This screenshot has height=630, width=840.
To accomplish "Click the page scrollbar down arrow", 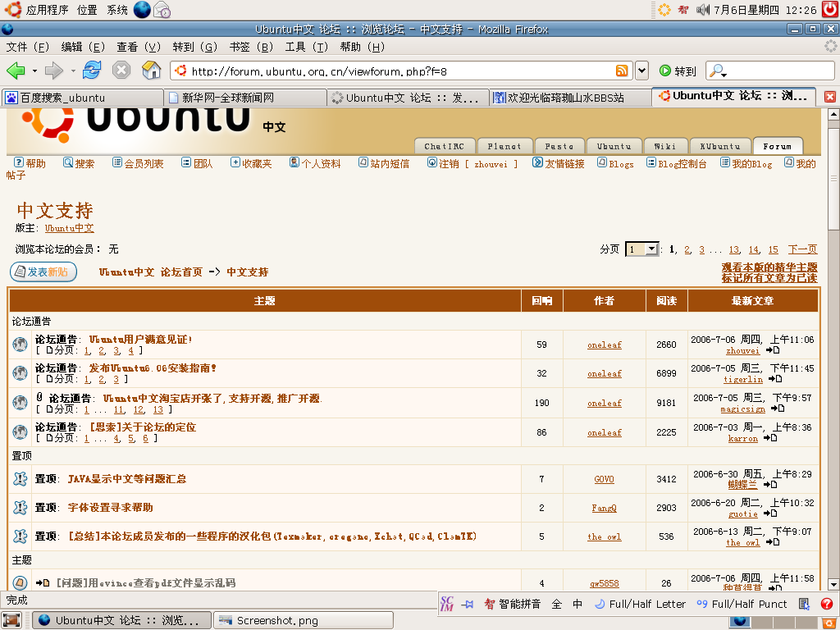I will point(833,584).
